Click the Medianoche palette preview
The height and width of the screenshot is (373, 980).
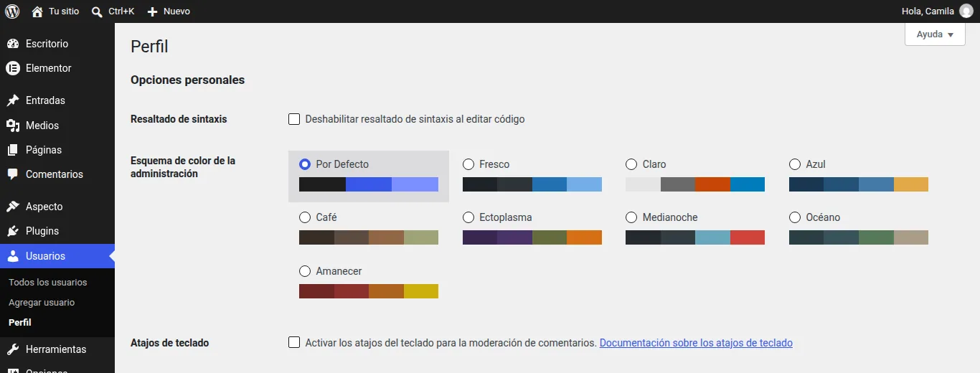coord(695,237)
